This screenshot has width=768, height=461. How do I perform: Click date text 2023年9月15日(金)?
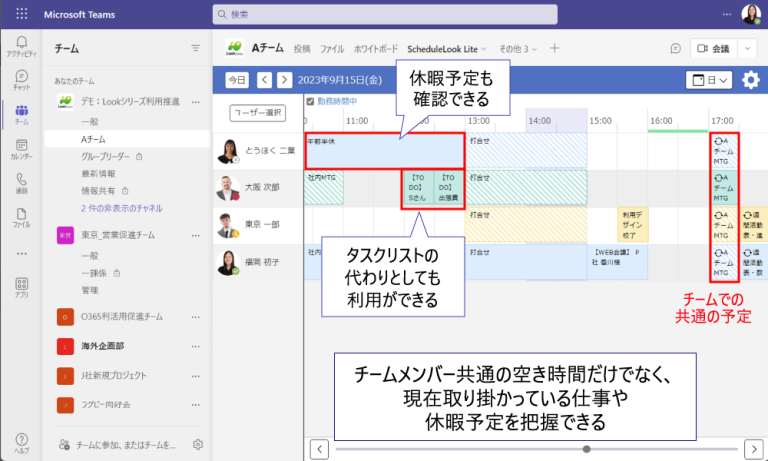(x=339, y=80)
